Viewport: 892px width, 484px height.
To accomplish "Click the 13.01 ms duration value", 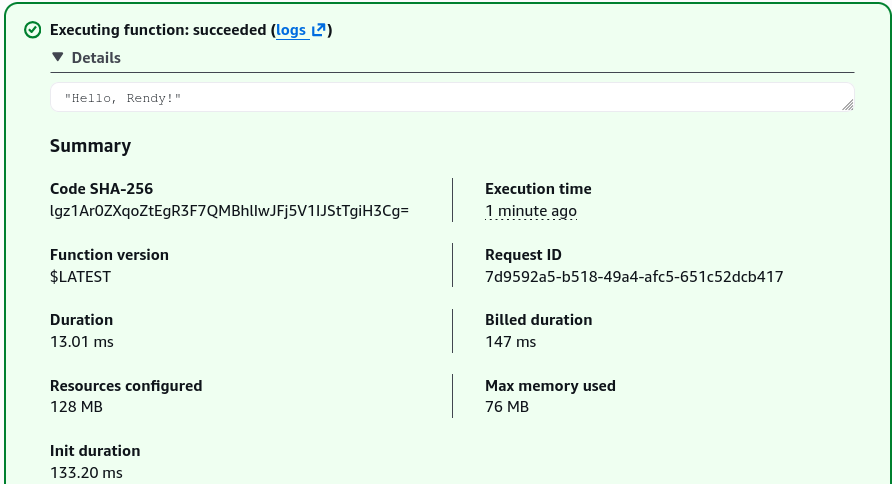I will click(82, 342).
